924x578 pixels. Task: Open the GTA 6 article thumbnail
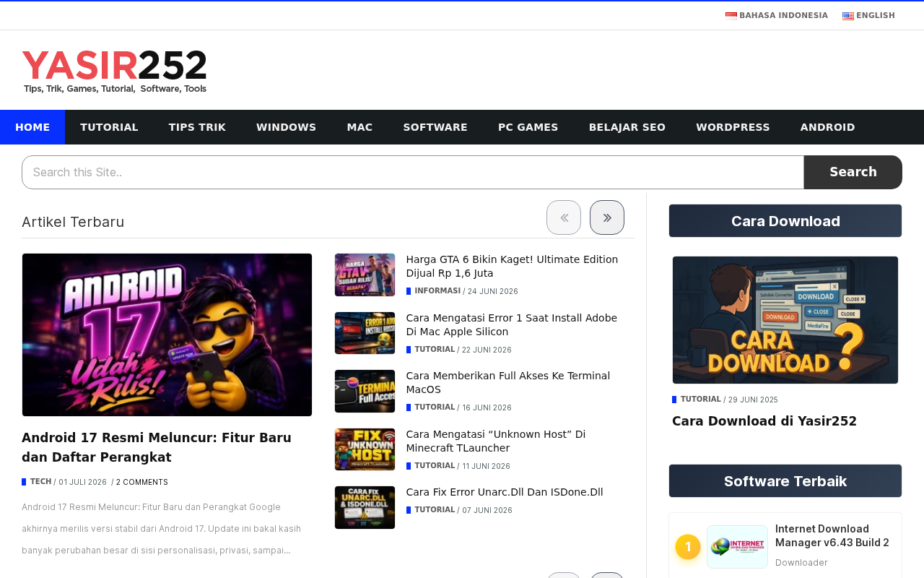click(x=365, y=275)
